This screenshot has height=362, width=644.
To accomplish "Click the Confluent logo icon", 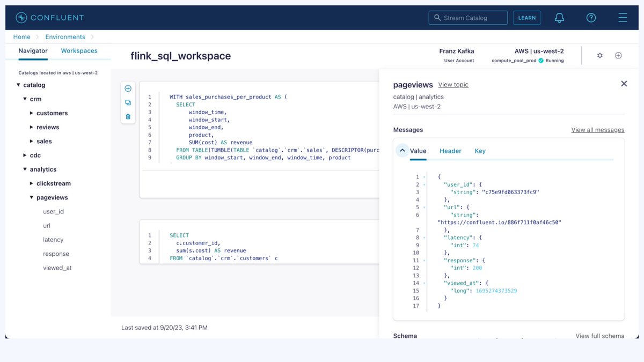I will coord(21,18).
